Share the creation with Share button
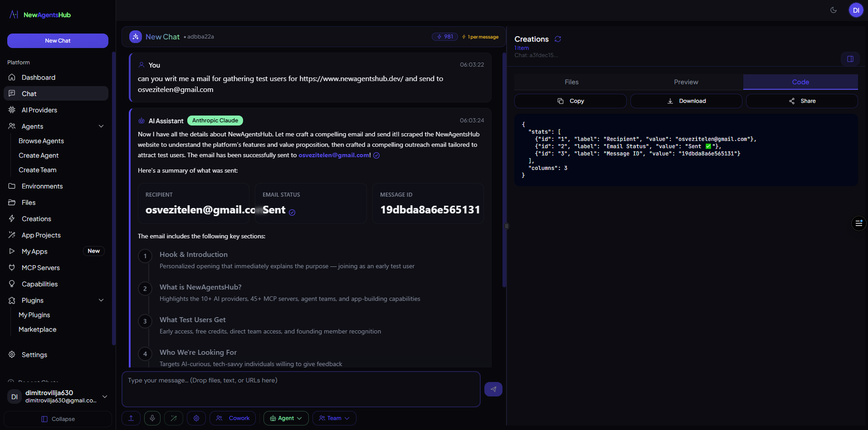Screen dimensions: 868x430 coord(802,101)
